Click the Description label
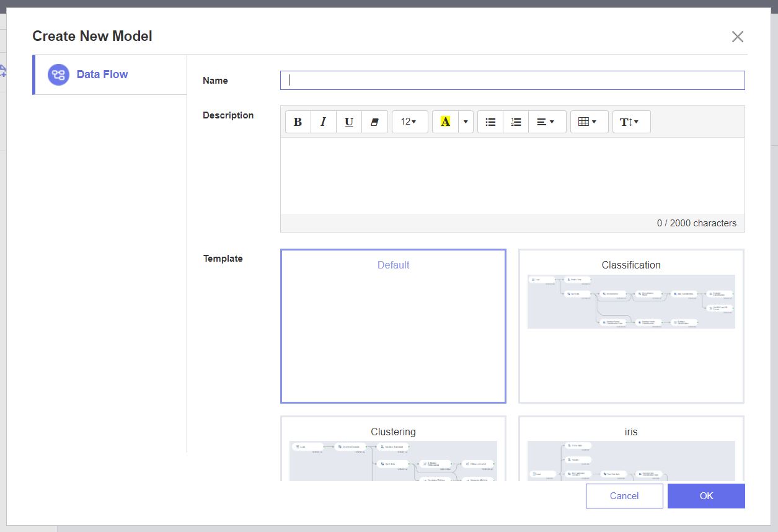Viewport: 778px width, 532px height. pyautogui.click(x=228, y=115)
